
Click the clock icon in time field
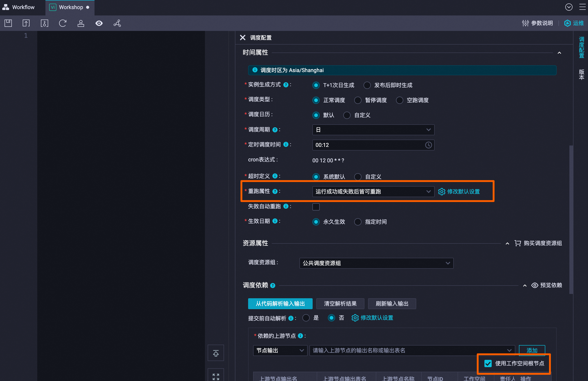429,145
